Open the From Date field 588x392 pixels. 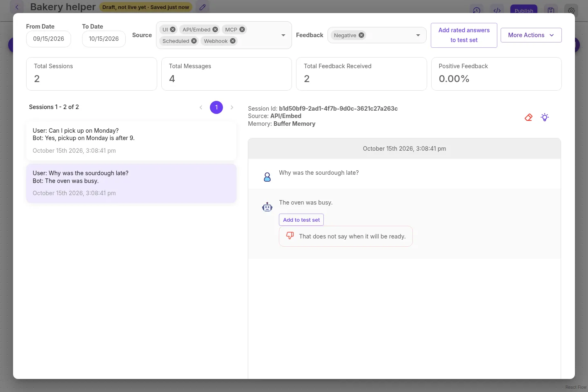tap(49, 39)
